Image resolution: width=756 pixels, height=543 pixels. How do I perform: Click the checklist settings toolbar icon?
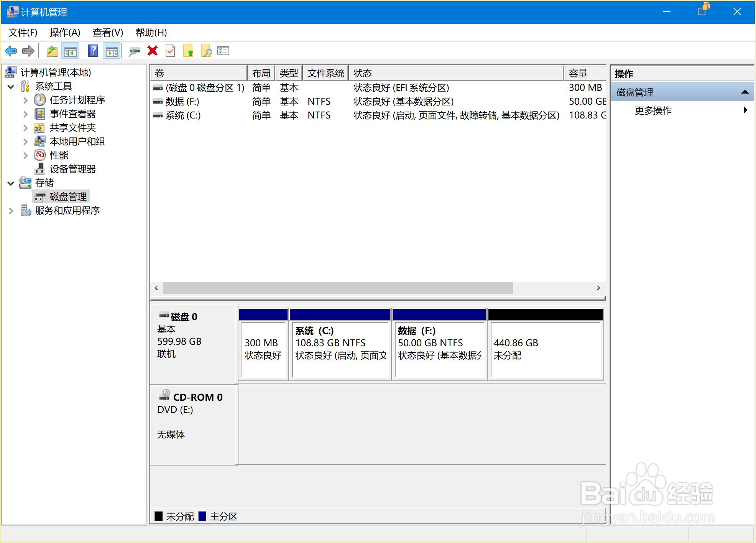(223, 51)
